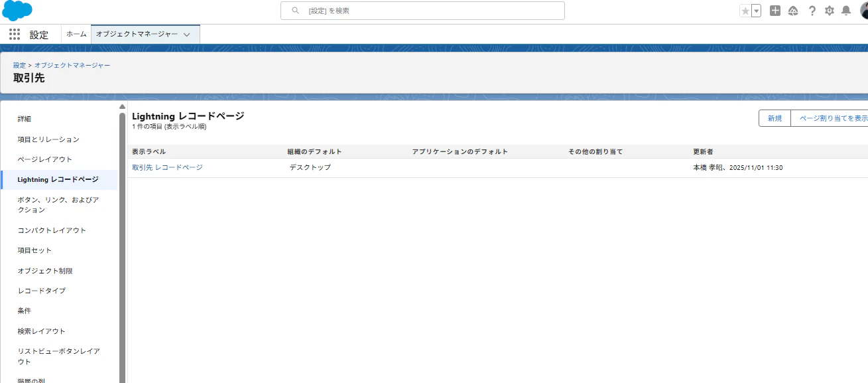Click the Salesforce cloud logo
The image size is (868, 383).
(x=17, y=11)
